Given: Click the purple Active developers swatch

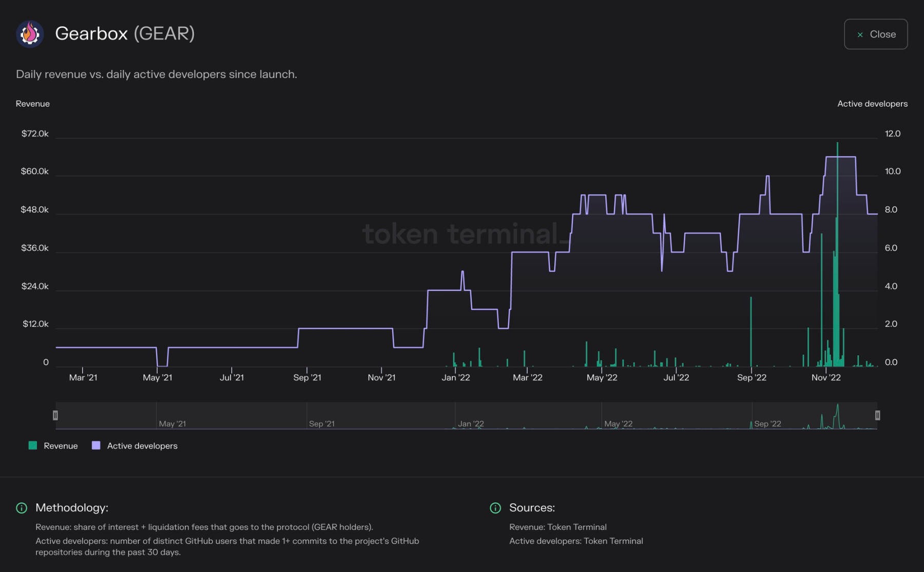Looking at the screenshot, I should pyautogui.click(x=96, y=446).
